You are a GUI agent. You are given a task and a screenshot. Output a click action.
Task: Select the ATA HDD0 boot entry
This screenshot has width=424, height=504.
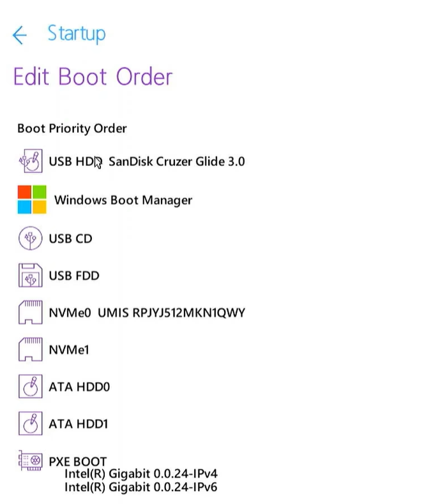pyautogui.click(x=79, y=387)
